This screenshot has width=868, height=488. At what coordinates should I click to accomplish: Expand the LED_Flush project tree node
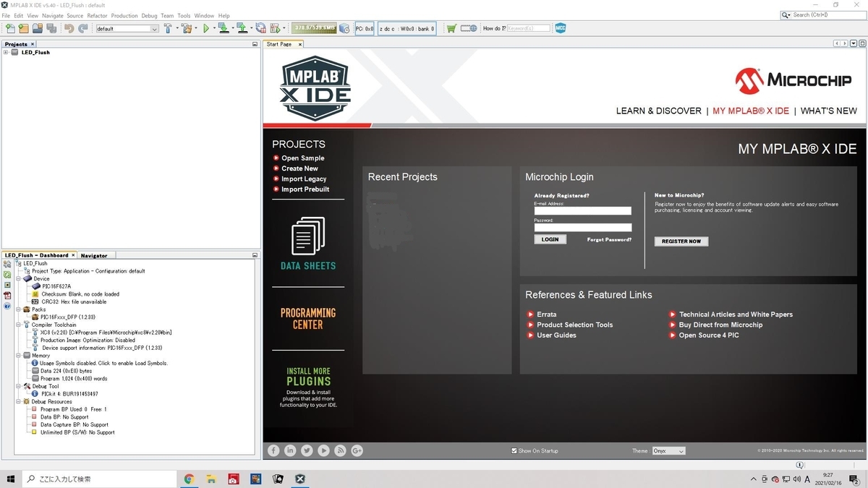pyautogui.click(x=6, y=52)
